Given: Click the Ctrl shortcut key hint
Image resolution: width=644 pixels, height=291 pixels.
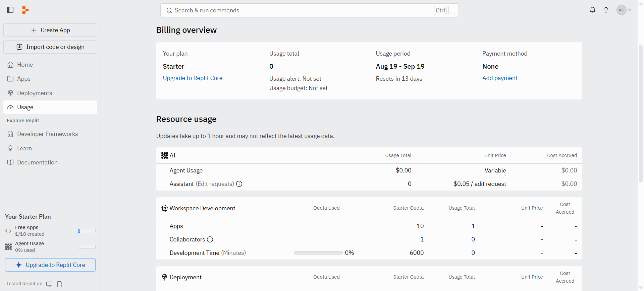Looking at the screenshot, I should [440, 10].
